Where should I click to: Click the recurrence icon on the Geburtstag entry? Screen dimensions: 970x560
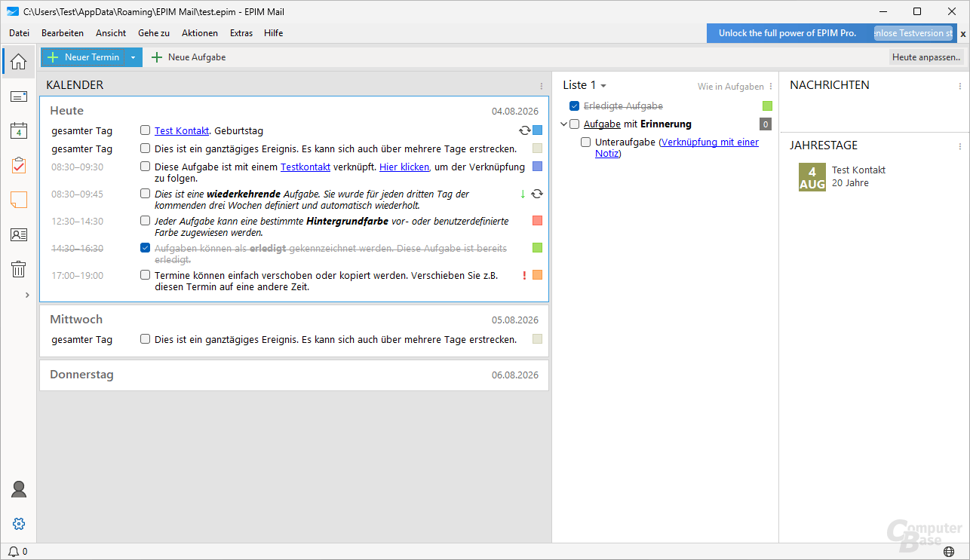pyautogui.click(x=524, y=130)
